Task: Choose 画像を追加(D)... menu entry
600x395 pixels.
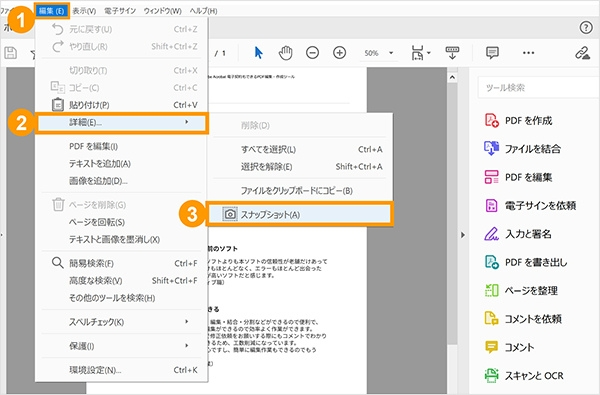Action: pos(122,181)
